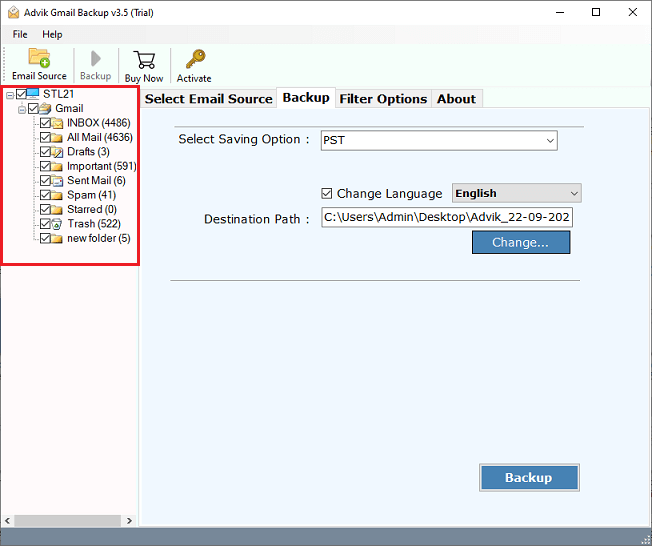
Task: Click the Email Source toolbar icon
Action: (x=39, y=58)
